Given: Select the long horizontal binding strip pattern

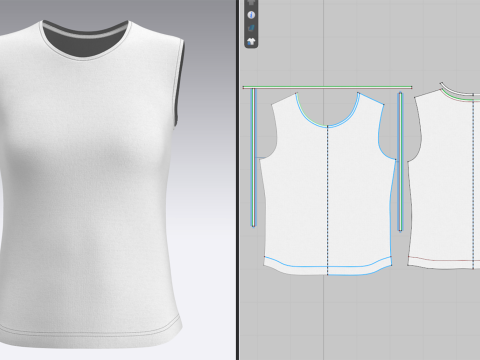Looking at the screenshot, I should pos(327,87).
